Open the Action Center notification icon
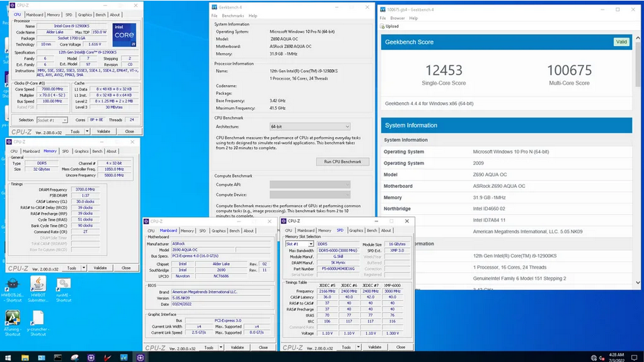Viewport: 644px width, 362px height. click(635, 357)
